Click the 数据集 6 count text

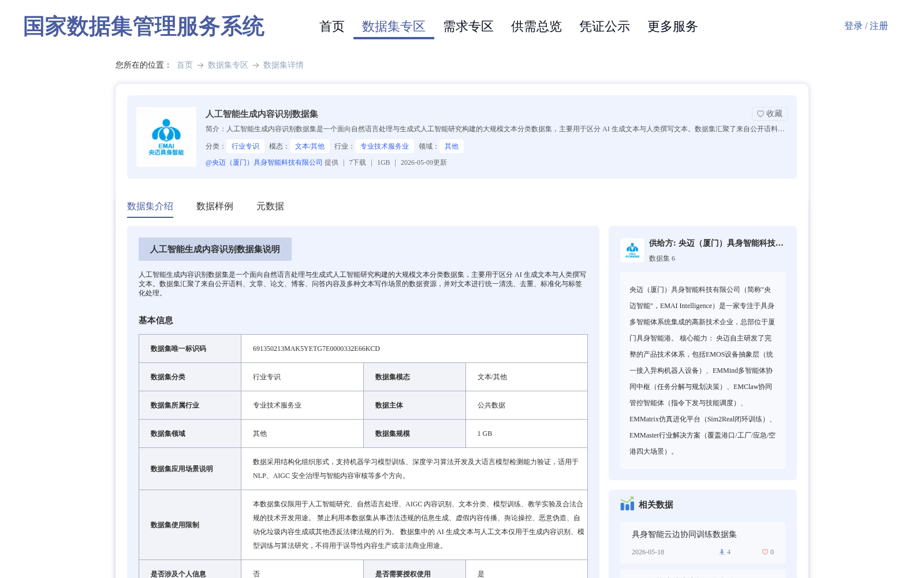pyautogui.click(x=662, y=258)
